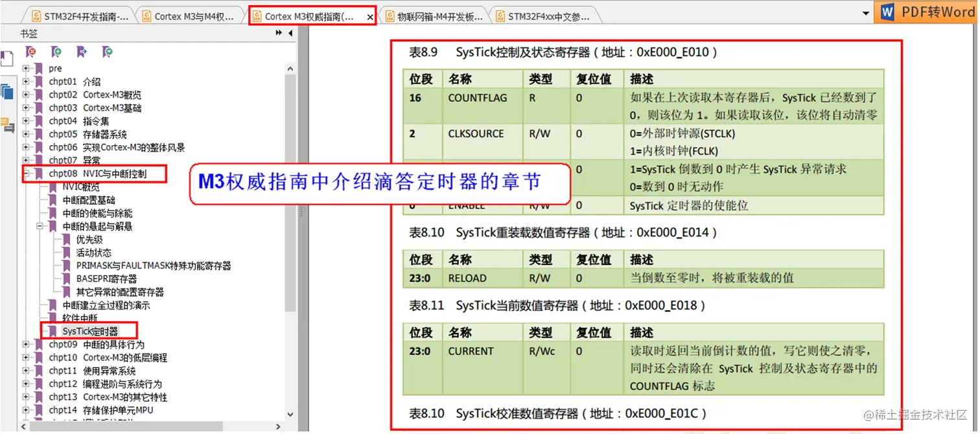This screenshot has height=434, width=980.
Task: Expand chpt05 存储器系统 bookmark node
Action: (x=26, y=134)
